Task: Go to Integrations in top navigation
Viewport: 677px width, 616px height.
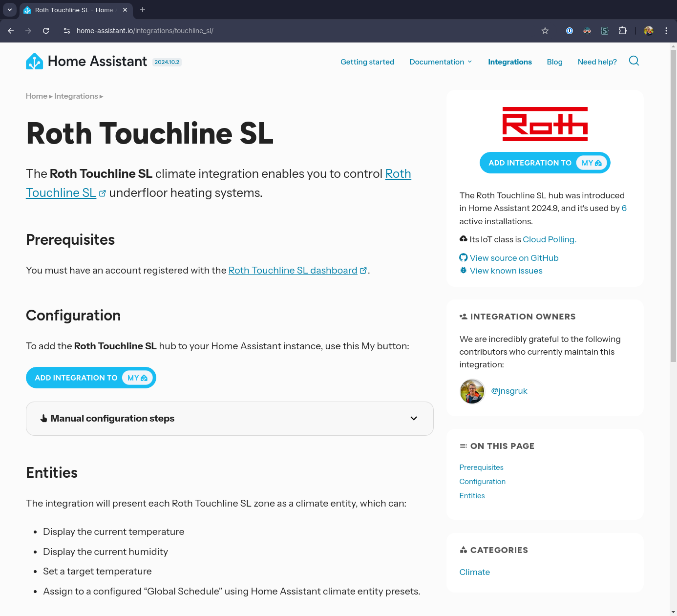Action: [509, 62]
